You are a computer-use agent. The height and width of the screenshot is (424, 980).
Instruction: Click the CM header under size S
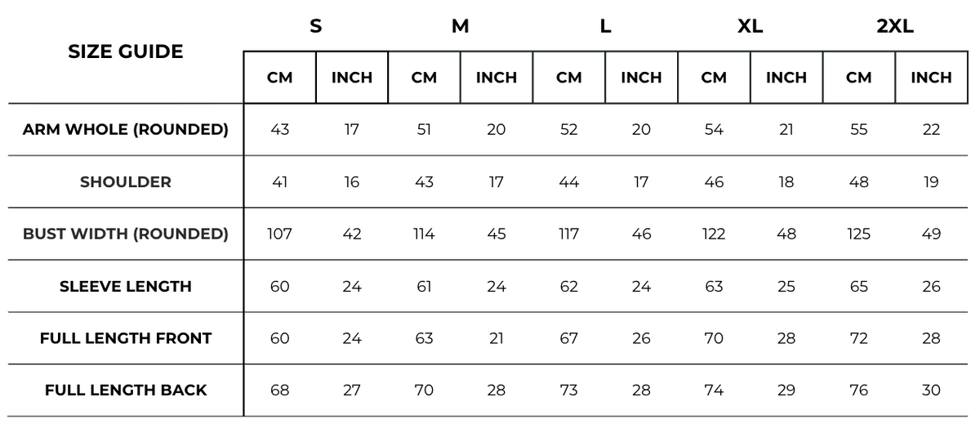pos(280,78)
